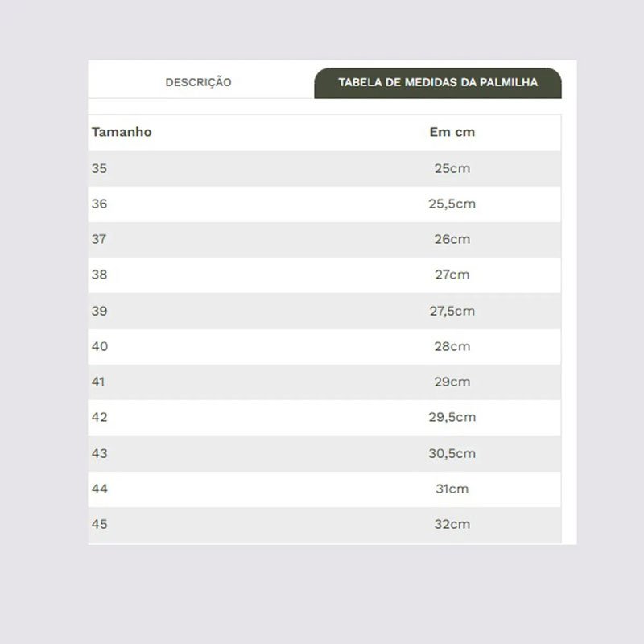Click the 29,5cm measurement value
Screen dimensions: 644x644
(452, 417)
